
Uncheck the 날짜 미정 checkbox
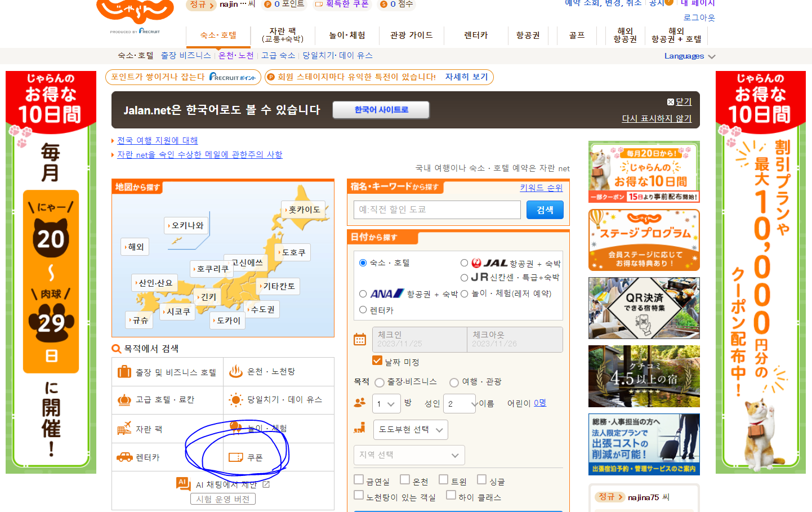click(x=377, y=360)
